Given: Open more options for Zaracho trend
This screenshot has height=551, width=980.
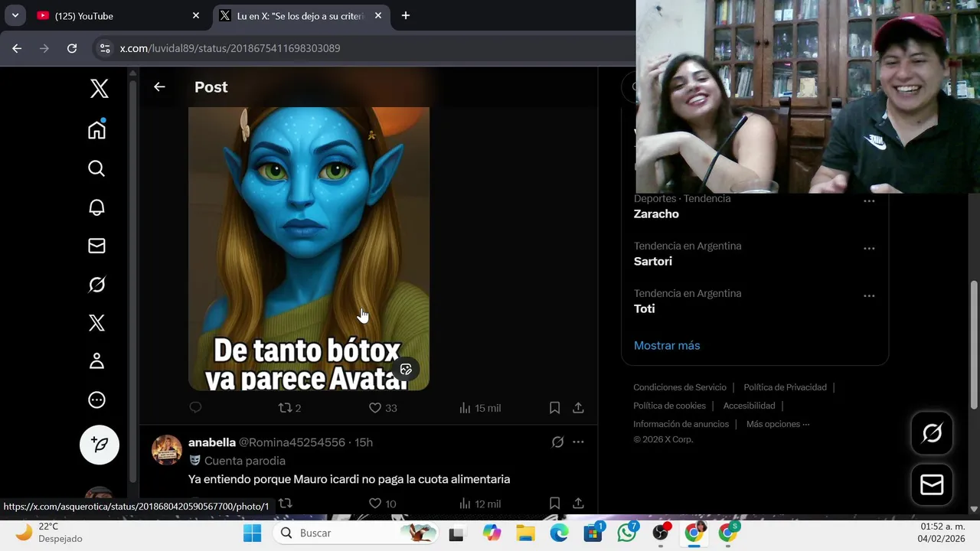Looking at the screenshot, I should (x=869, y=201).
